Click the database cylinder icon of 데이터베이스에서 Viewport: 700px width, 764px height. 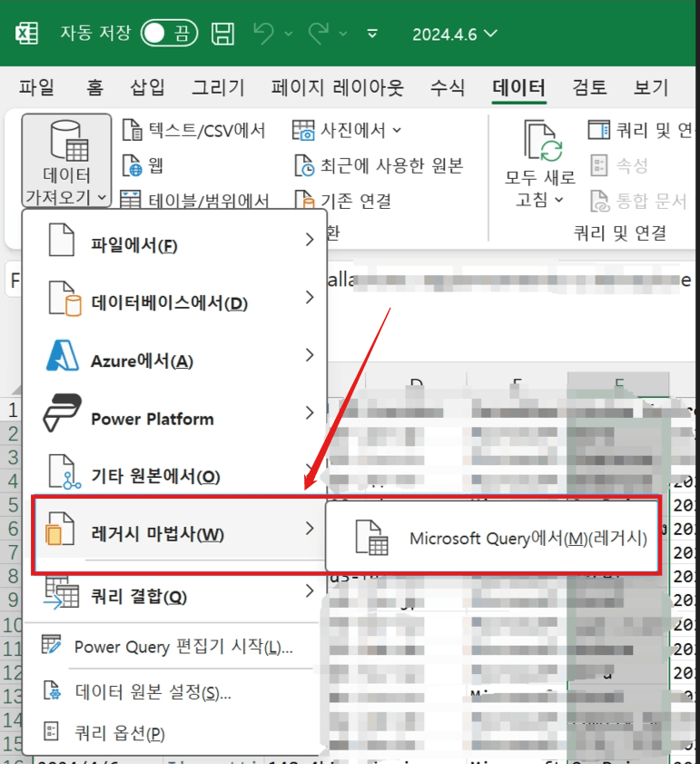[64, 298]
